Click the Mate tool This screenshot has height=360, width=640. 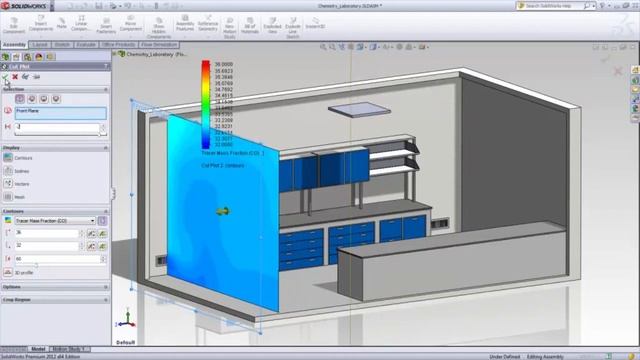(x=62, y=23)
